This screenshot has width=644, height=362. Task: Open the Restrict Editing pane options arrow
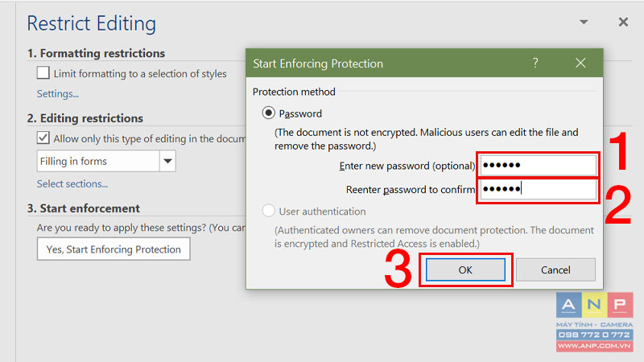coord(584,23)
